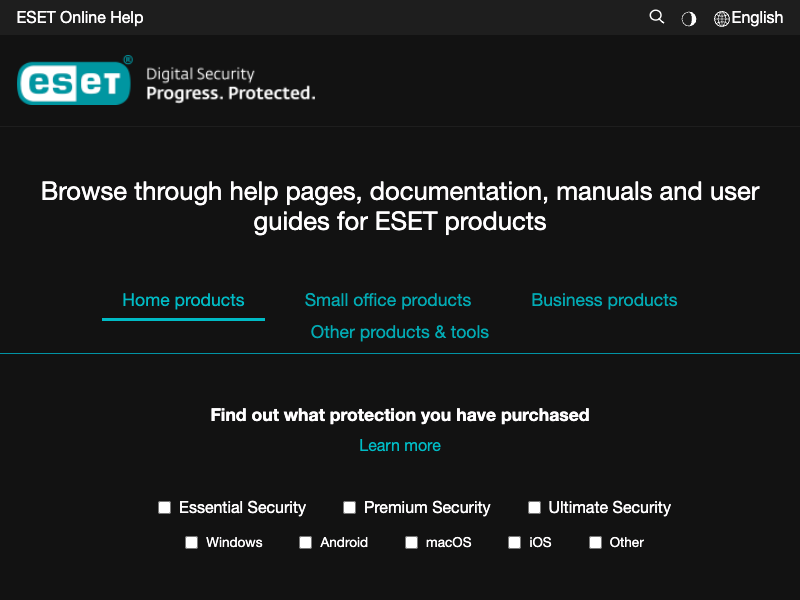The height and width of the screenshot is (600, 800).
Task: Toggle the dark/light contrast icon
Action: [689, 19]
